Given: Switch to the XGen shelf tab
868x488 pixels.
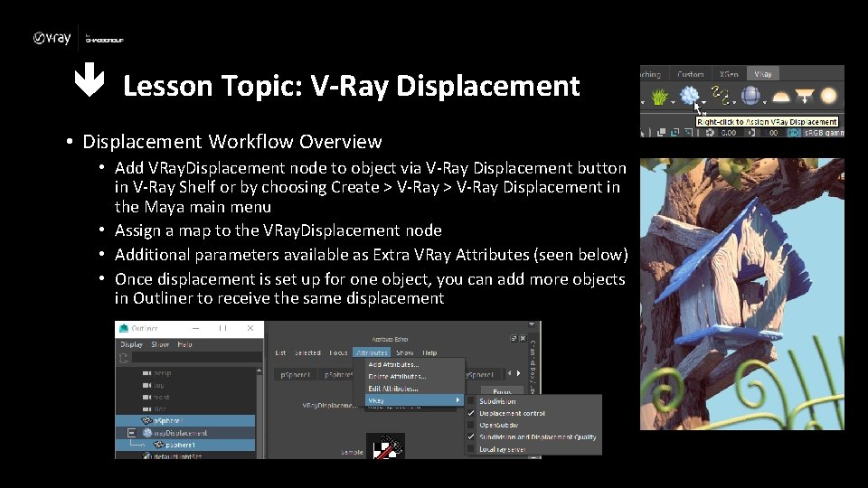Looking at the screenshot, I should [729, 73].
